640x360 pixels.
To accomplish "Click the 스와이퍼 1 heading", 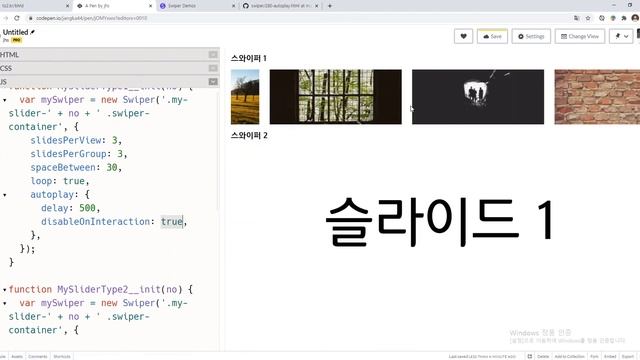I will [x=249, y=58].
